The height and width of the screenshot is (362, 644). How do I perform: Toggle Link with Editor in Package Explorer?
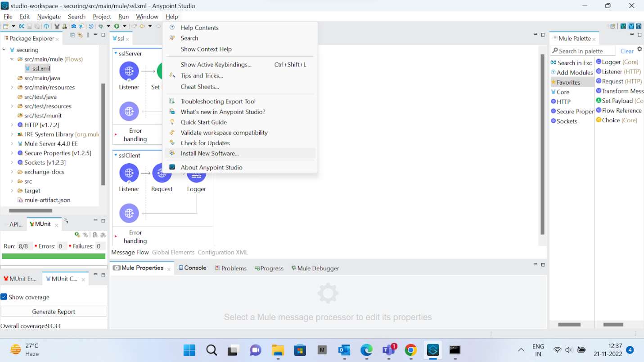[x=81, y=35]
